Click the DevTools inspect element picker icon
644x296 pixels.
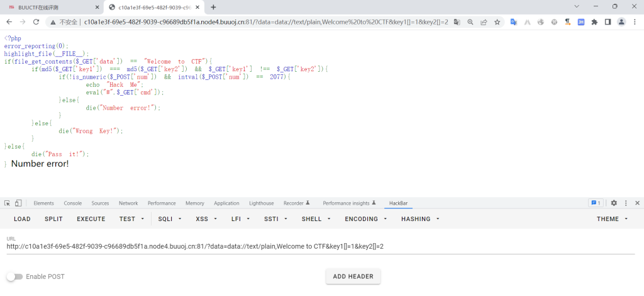click(7, 203)
